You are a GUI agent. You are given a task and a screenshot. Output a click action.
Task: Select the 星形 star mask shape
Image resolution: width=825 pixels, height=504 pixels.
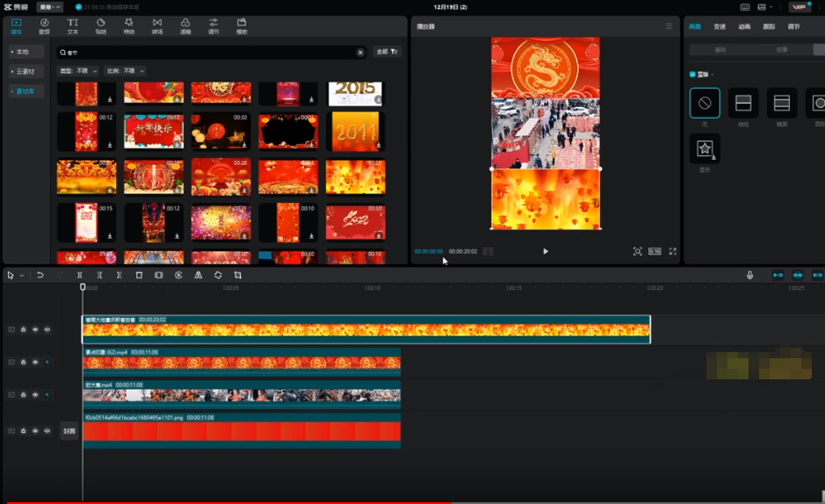point(705,150)
